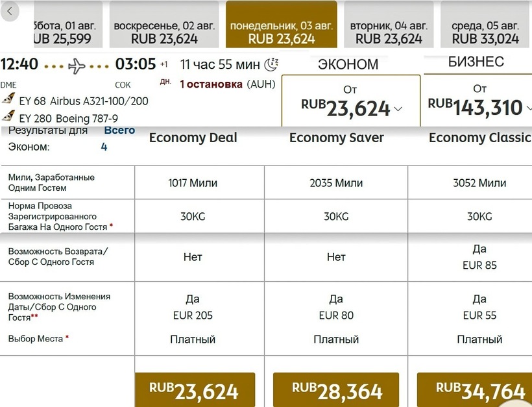Screen dimensions: 532x407
Task: Click the overnight flight moon icon
Action: point(271,64)
